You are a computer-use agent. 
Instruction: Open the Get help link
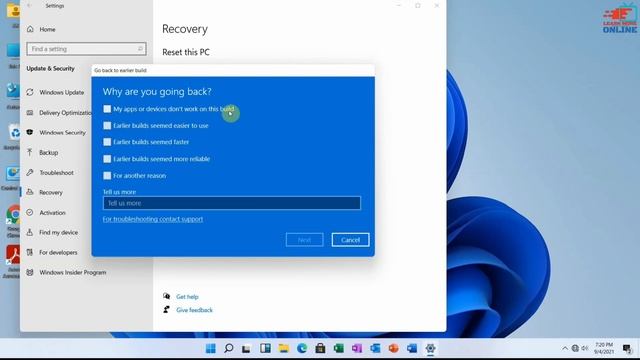pos(187,297)
